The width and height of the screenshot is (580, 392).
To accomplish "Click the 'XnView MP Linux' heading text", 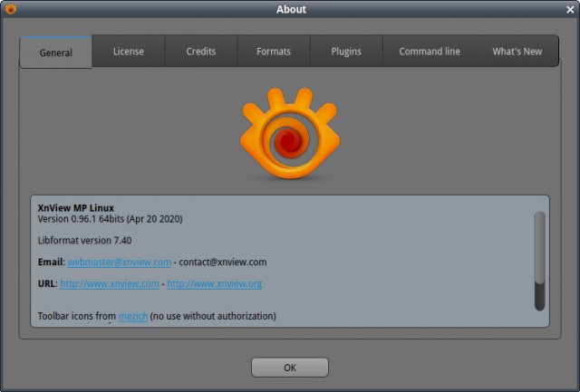I will (76, 207).
